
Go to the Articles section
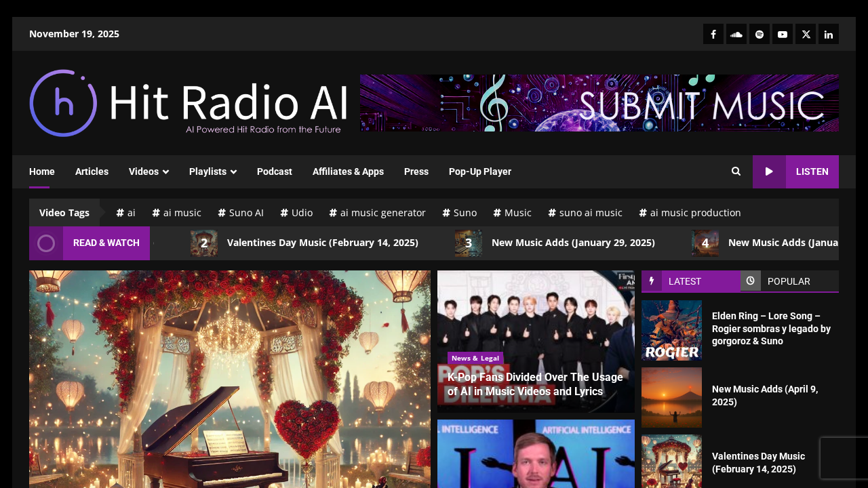click(x=92, y=171)
